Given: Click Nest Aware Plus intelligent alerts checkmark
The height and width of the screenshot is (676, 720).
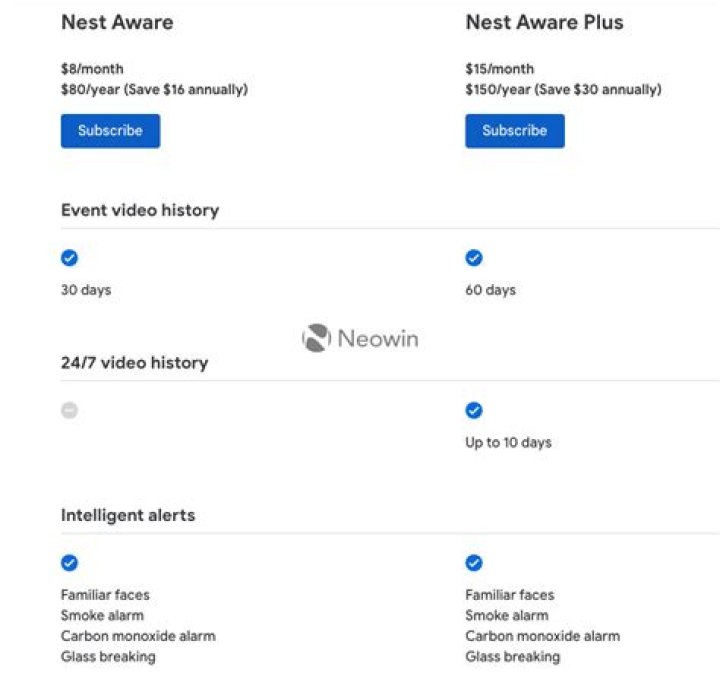Looking at the screenshot, I should pos(474,563).
